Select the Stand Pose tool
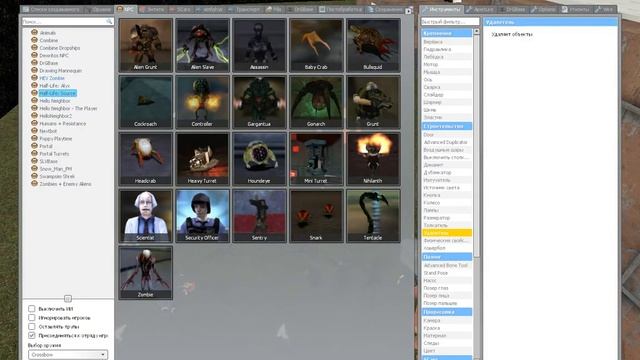The image size is (640, 360). point(447,273)
